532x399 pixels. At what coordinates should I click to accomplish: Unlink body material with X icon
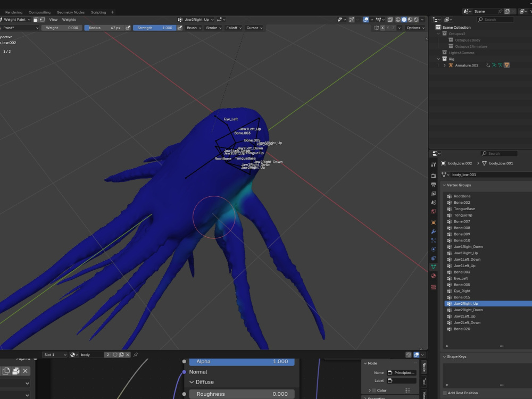click(x=128, y=354)
